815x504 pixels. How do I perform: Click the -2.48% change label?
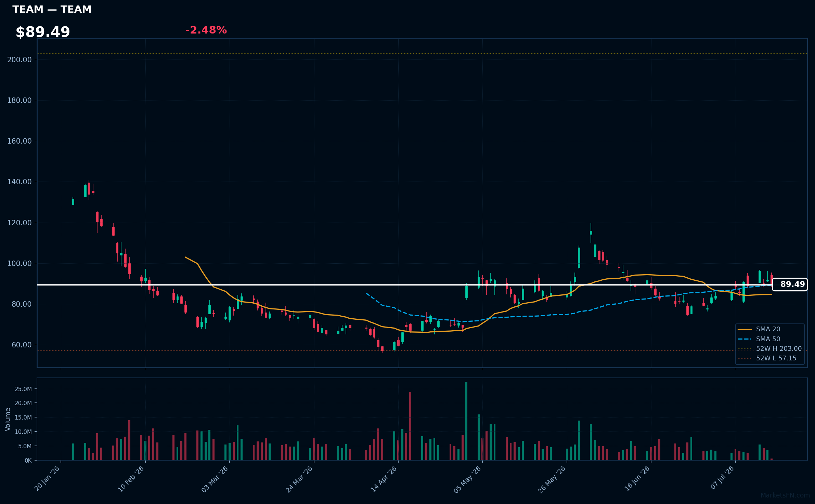click(206, 30)
